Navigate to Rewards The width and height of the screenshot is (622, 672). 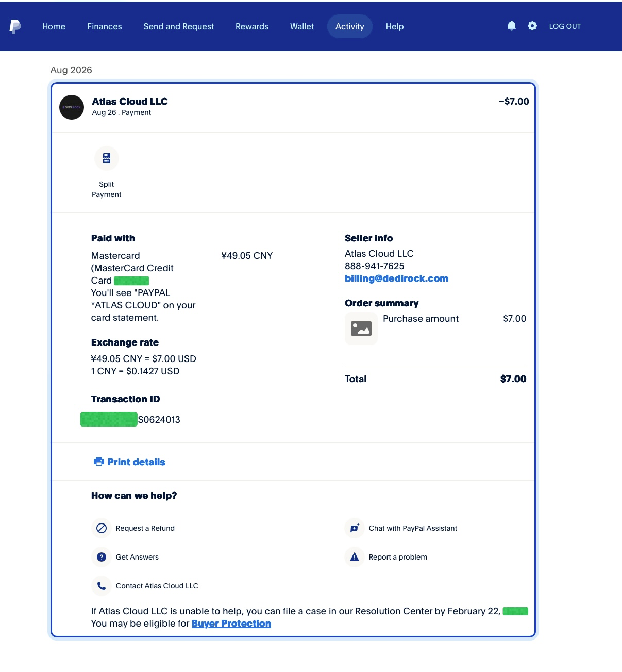click(252, 26)
